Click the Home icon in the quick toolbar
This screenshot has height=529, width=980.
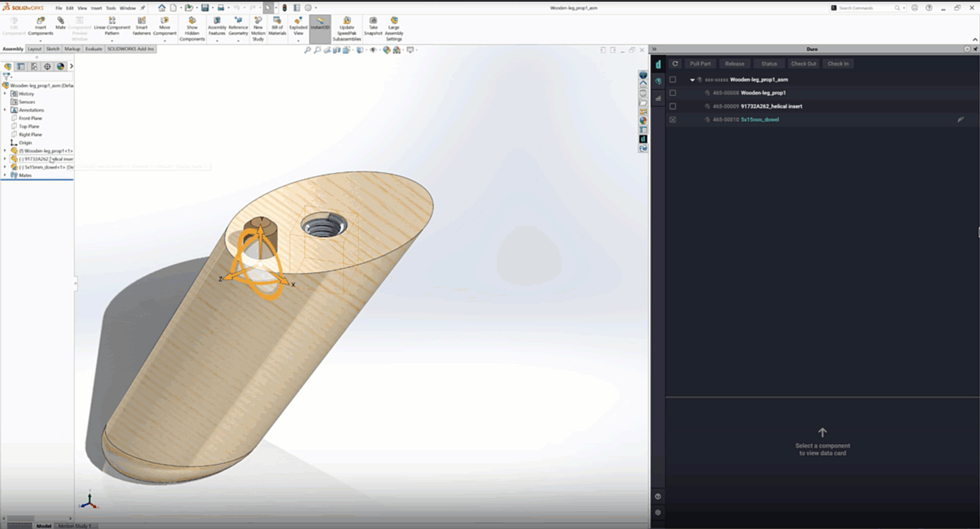[162, 7]
